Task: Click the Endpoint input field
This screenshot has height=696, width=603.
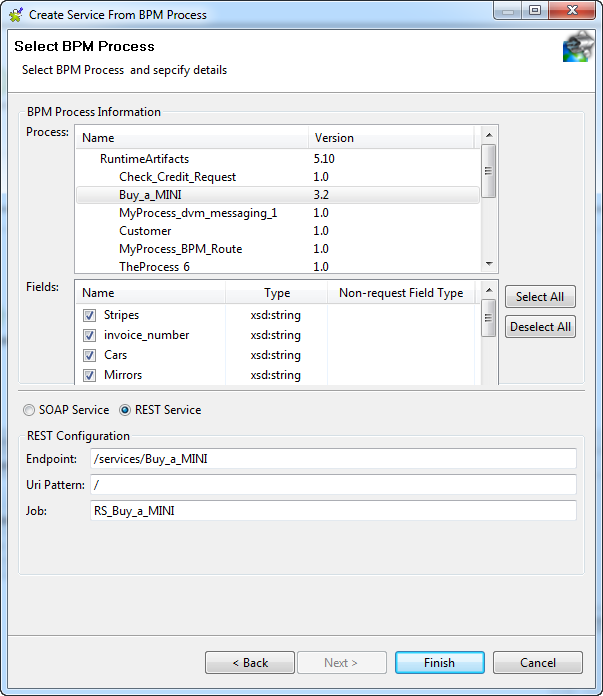Action: (333, 459)
